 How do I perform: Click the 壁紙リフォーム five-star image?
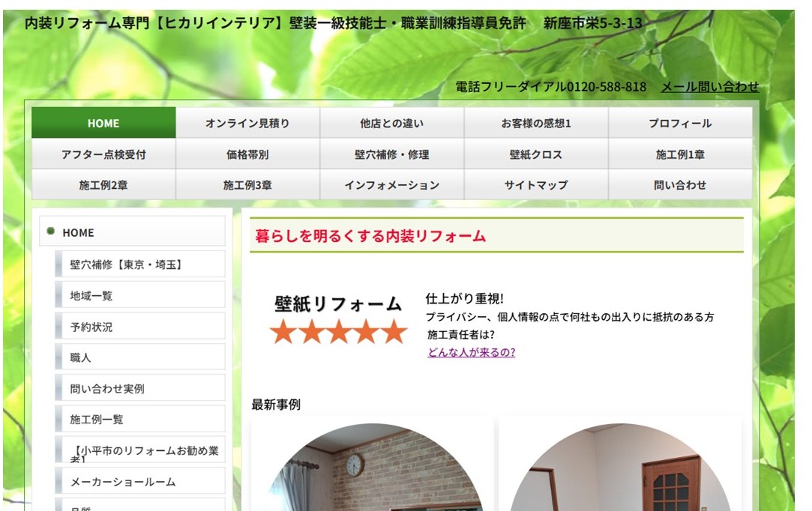pyautogui.click(x=339, y=318)
